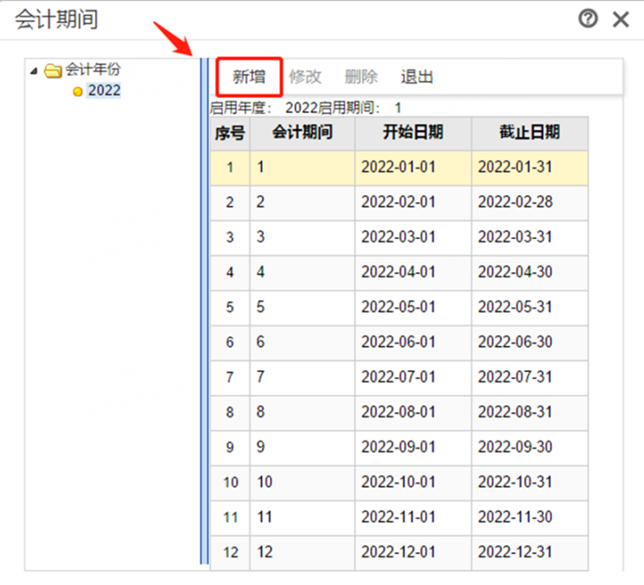Open help with the question mark icon
This screenshot has height=585, width=644.
(588, 19)
